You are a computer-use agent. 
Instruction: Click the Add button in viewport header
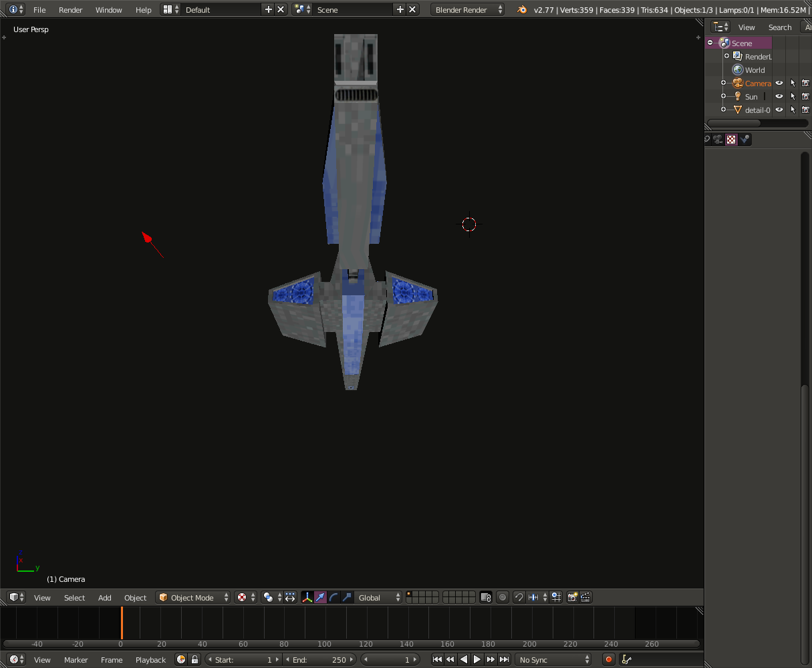click(x=105, y=598)
